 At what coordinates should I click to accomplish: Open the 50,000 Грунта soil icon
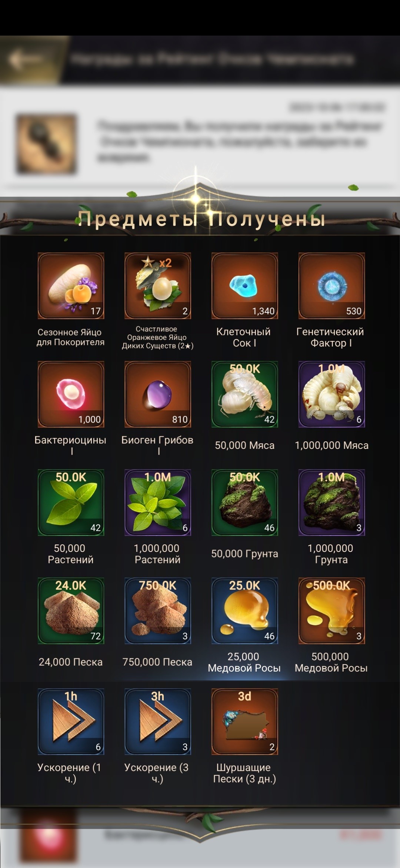[245, 502]
